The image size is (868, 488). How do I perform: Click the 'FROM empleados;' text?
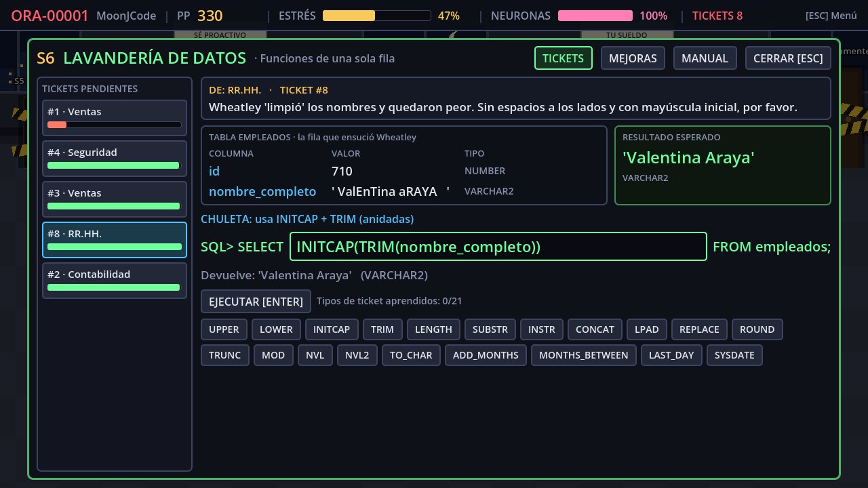(772, 247)
